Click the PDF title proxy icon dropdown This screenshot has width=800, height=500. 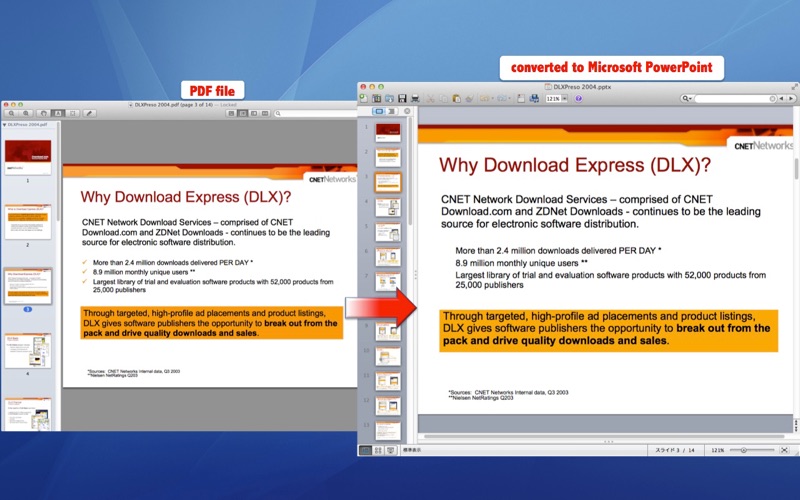(x=130, y=105)
